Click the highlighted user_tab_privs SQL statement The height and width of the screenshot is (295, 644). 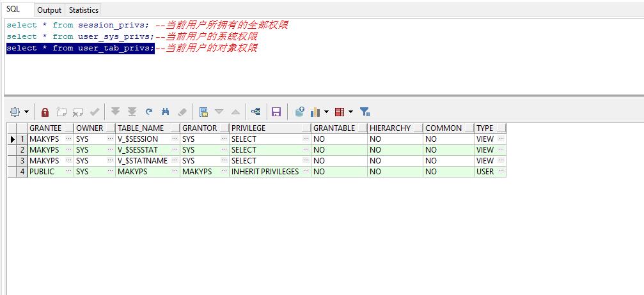tap(81, 48)
